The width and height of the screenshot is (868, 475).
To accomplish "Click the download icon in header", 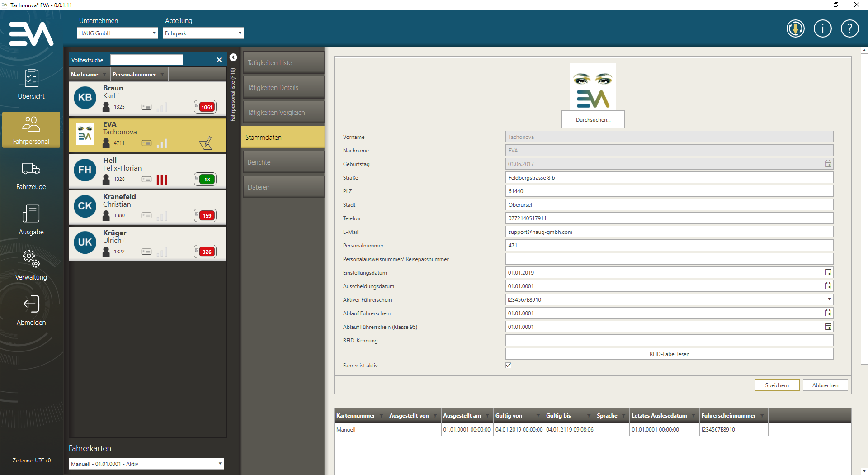I will pyautogui.click(x=795, y=29).
